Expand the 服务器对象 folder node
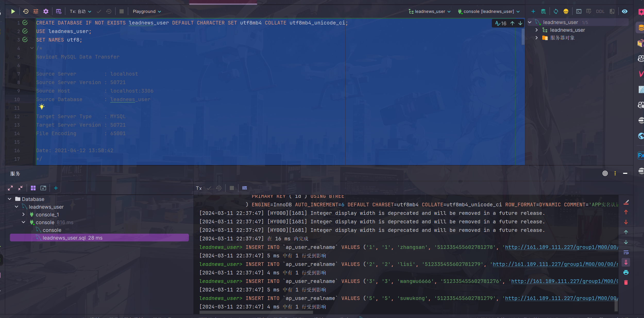 [x=537, y=38]
